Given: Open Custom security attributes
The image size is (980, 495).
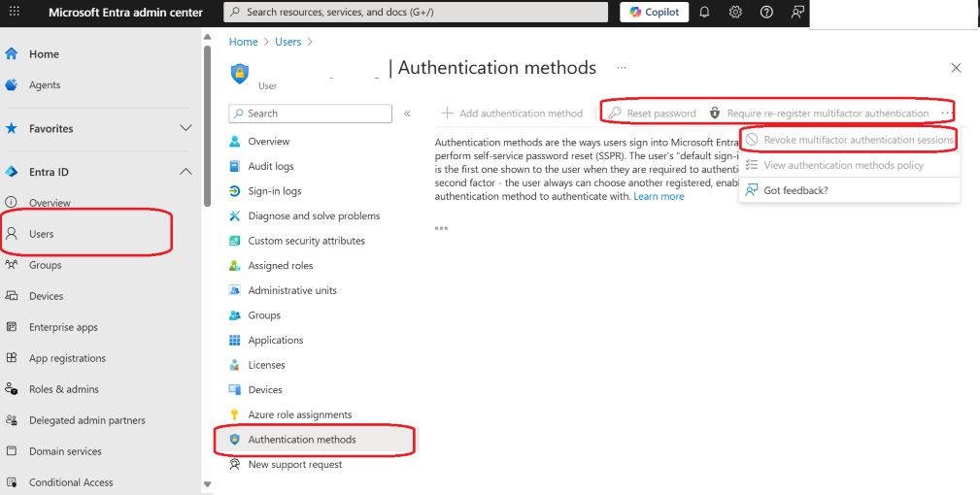Looking at the screenshot, I should (306, 241).
